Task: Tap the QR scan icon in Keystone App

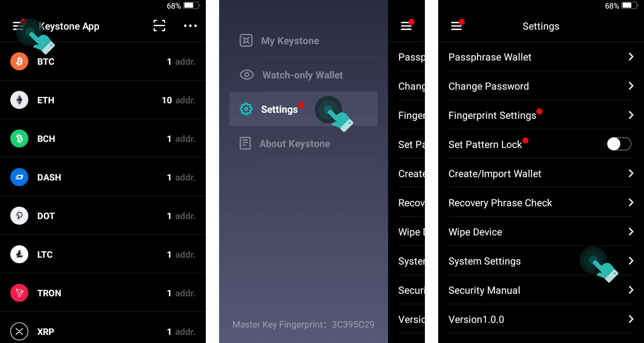Action: 159,26
